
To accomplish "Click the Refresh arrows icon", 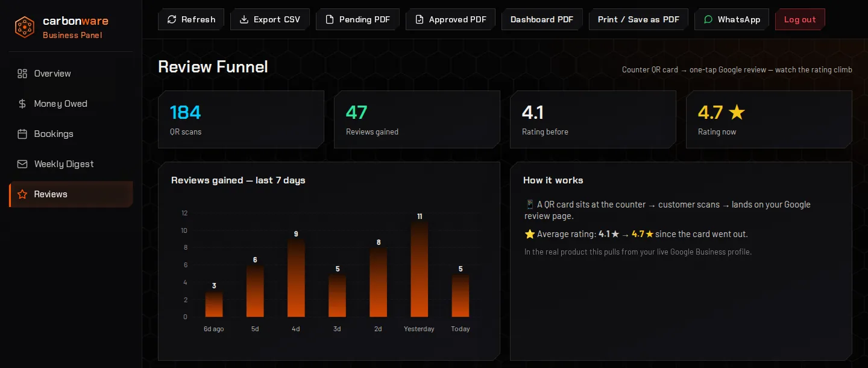I will 172,19.
